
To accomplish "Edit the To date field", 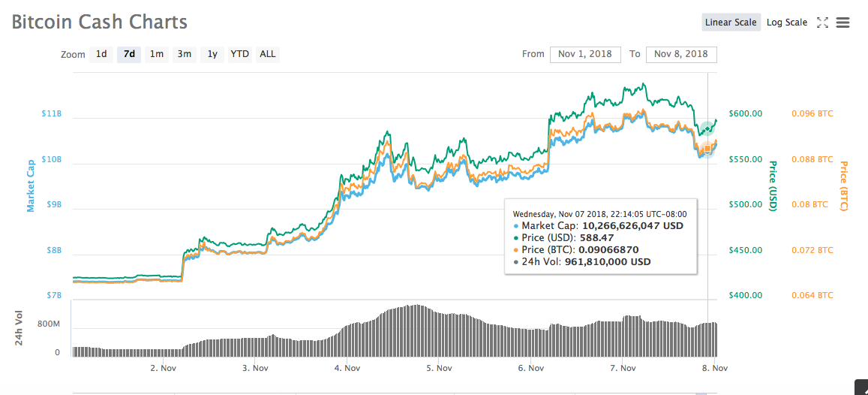I will click(681, 54).
